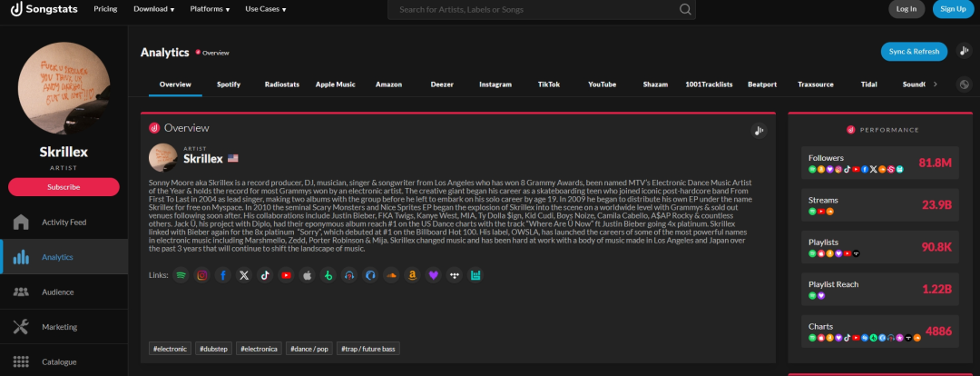Click the #dance / pop genre tag
The image size is (980, 376).
pyautogui.click(x=309, y=349)
